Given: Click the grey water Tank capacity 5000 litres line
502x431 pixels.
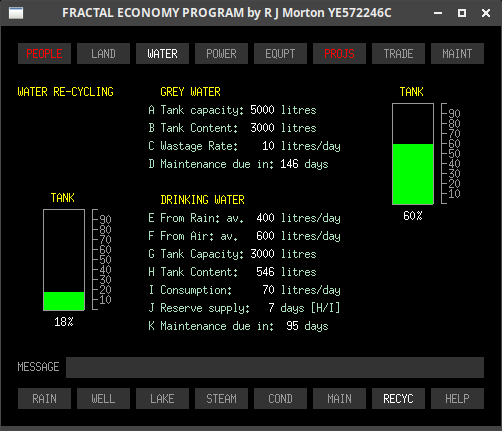Looking at the screenshot, I should click(232, 110).
